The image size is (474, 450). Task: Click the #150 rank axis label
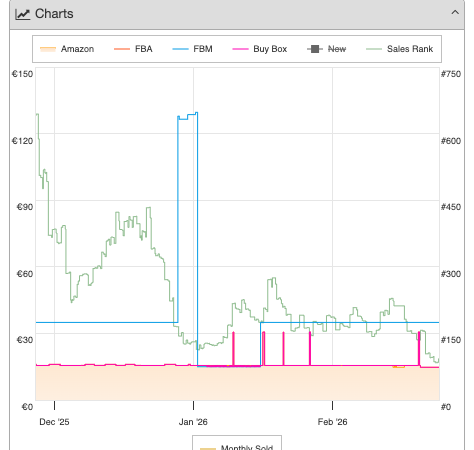click(x=451, y=340)
